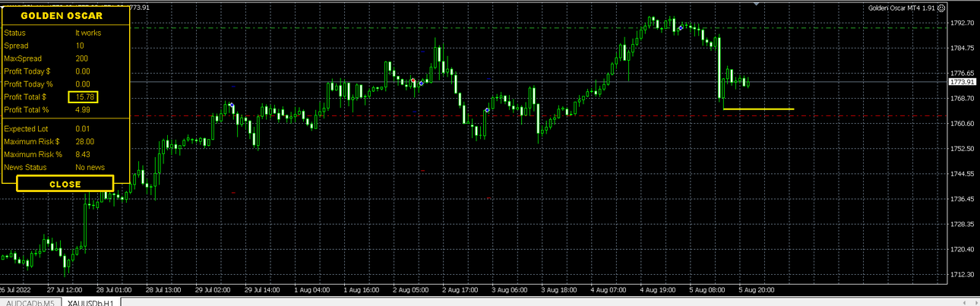The image size is (980, 306).
Task: Click the "5 Aug 20:00" time axis label
Action: click(757, 289)
